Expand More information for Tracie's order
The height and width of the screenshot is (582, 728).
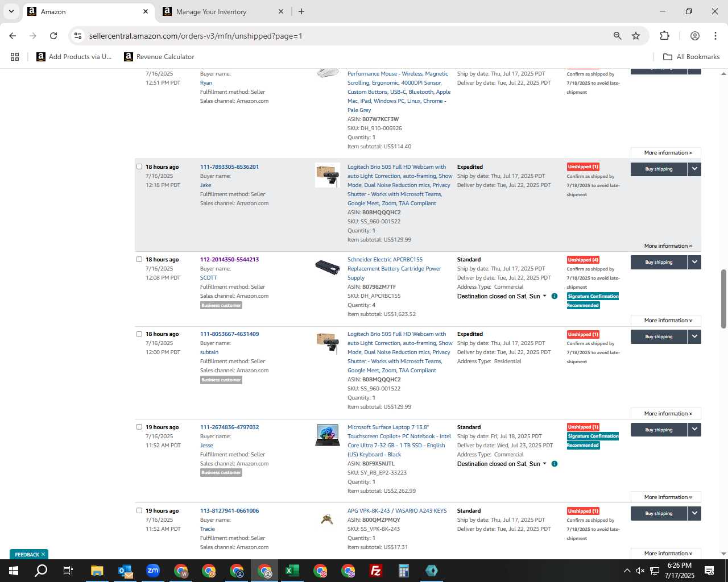click(666, 554)
